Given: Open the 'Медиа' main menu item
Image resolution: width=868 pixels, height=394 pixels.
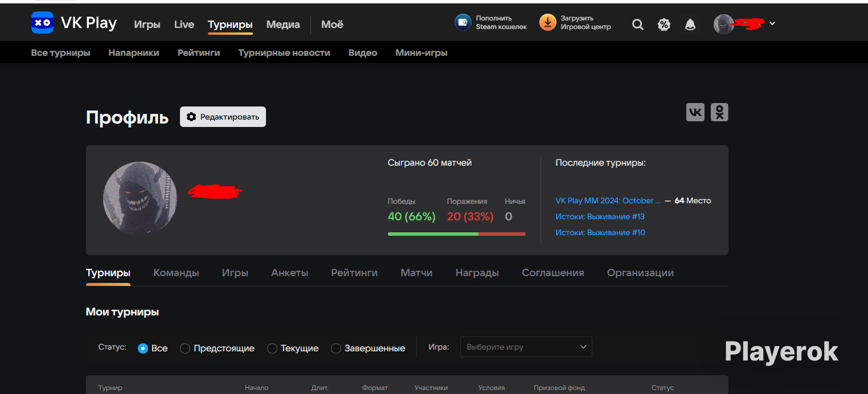Looking at the screenshot, I should (x=283, y=24).
